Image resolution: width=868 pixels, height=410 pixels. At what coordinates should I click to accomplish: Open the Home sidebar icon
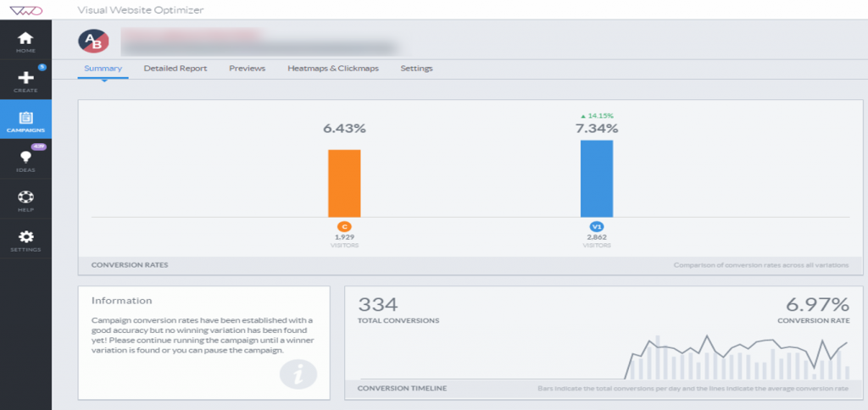[25, 38]
